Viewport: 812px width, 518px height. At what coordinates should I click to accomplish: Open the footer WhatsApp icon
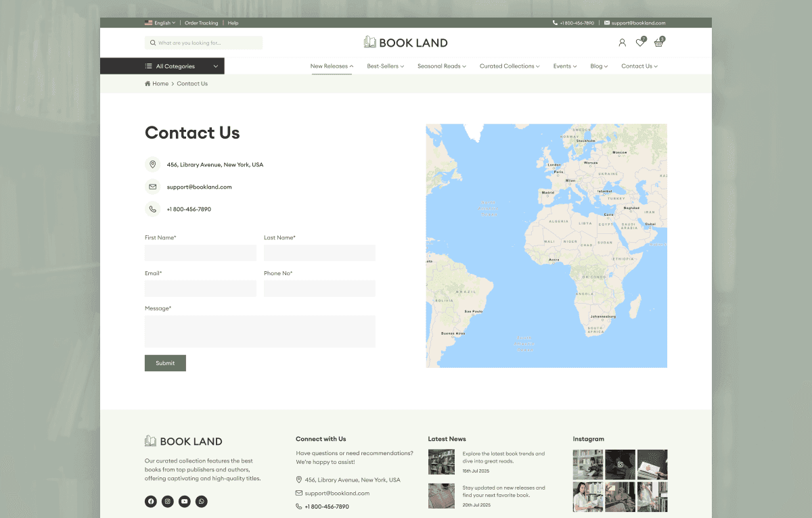click(x=202, y=501)
